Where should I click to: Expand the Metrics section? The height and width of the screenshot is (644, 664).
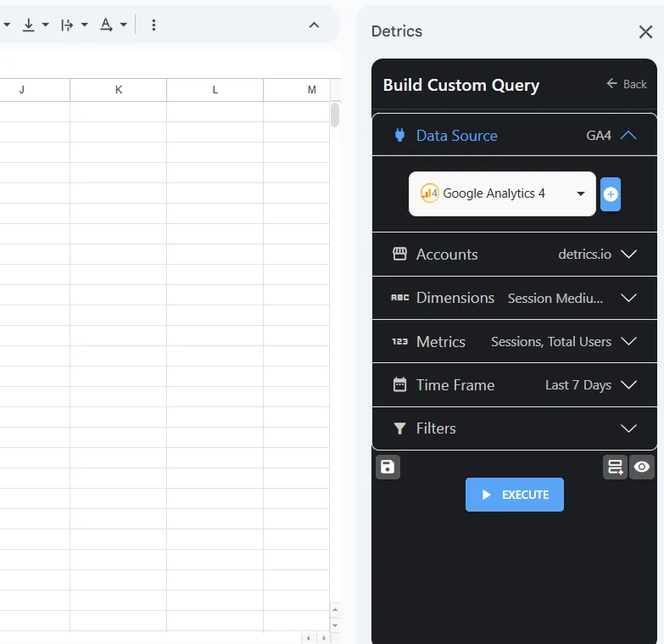tap(628, 342)
